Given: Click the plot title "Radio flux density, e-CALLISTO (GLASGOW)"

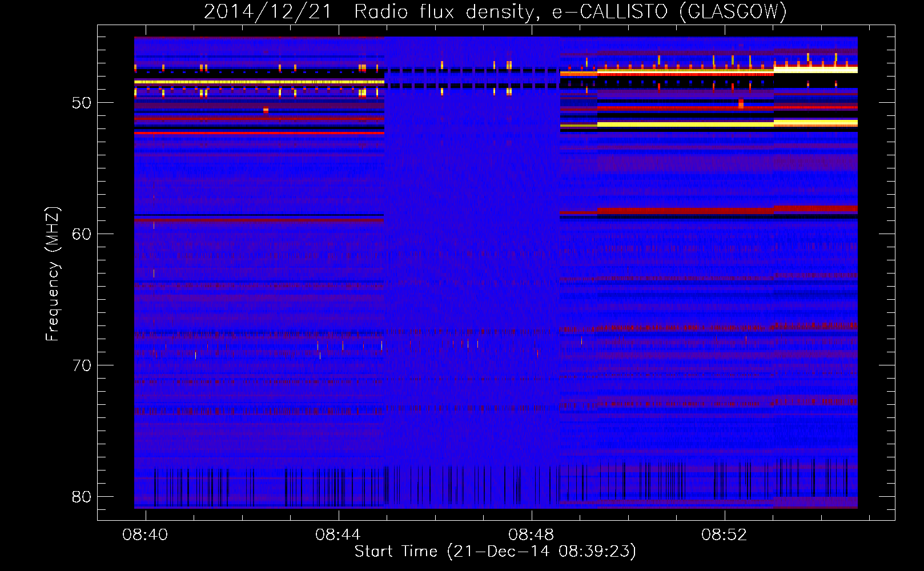Looking at the screenshot, I should click(x=571, y=11).
